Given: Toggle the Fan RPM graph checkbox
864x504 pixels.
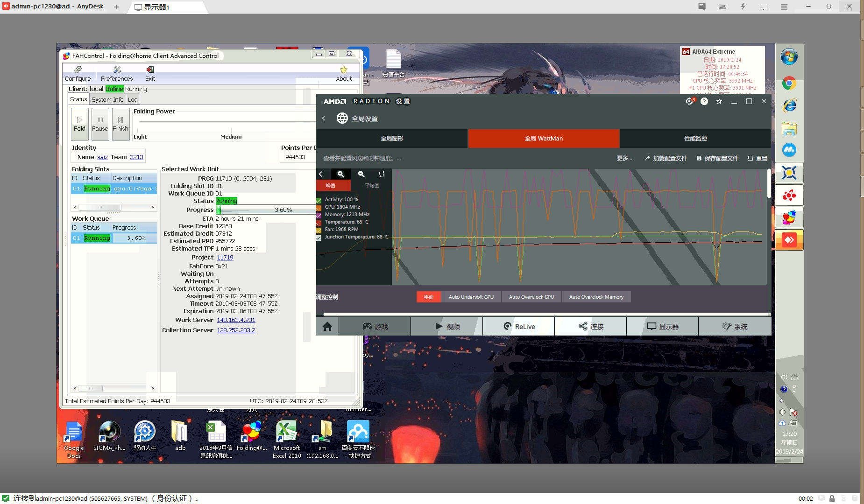Looking at the screenshot, I should [x=319, y=230].
